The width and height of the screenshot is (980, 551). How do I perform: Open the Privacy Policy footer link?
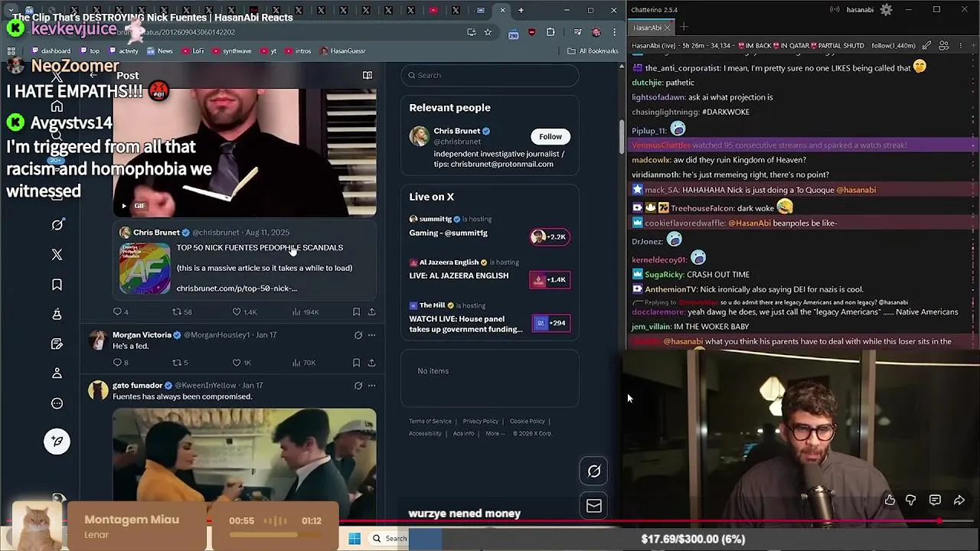(481, 421)
